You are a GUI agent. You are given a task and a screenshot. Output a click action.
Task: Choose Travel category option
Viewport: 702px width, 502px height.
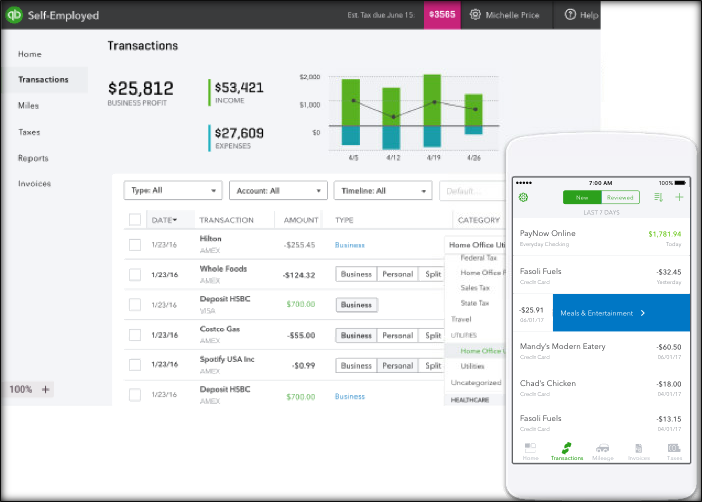pos(461,319)
